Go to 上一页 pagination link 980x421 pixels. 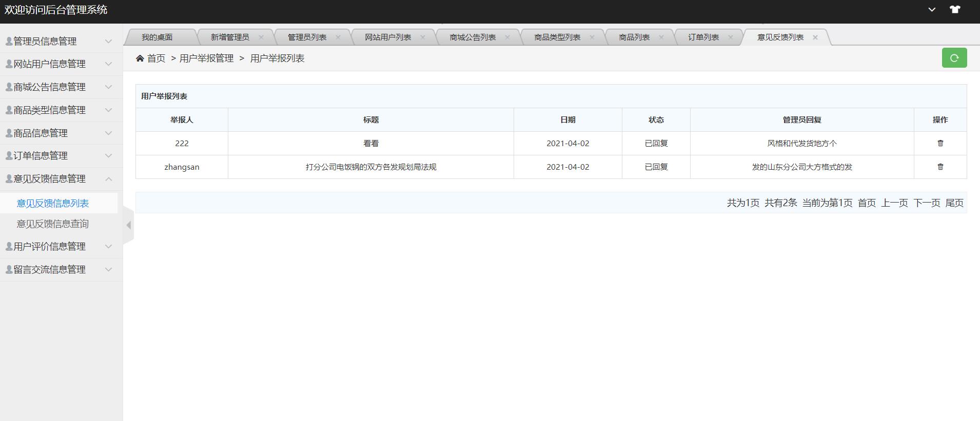click(894, 203)
